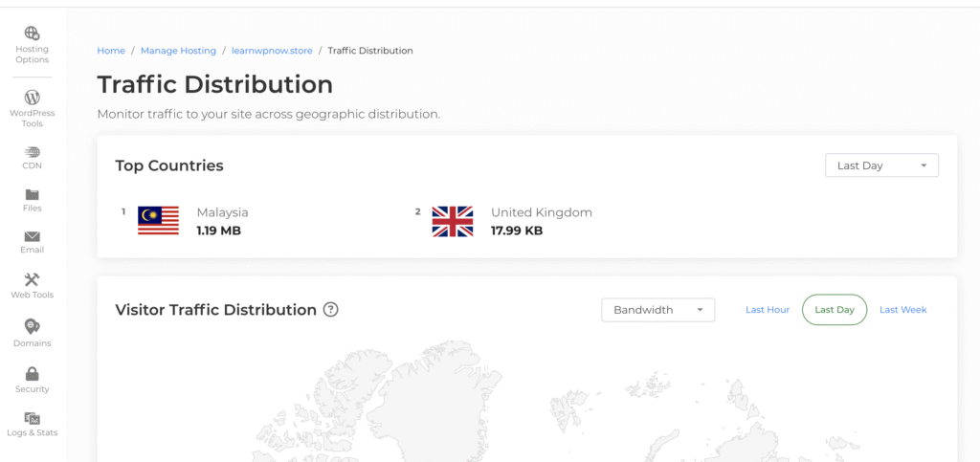Click the United Kingdom flag thumbnail

coord(453,221)
